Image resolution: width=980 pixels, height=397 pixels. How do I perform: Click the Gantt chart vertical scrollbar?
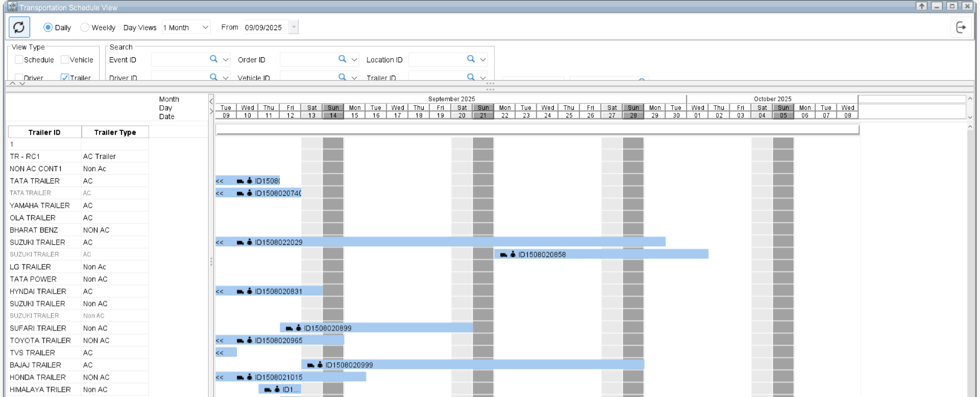coord(970,261)
